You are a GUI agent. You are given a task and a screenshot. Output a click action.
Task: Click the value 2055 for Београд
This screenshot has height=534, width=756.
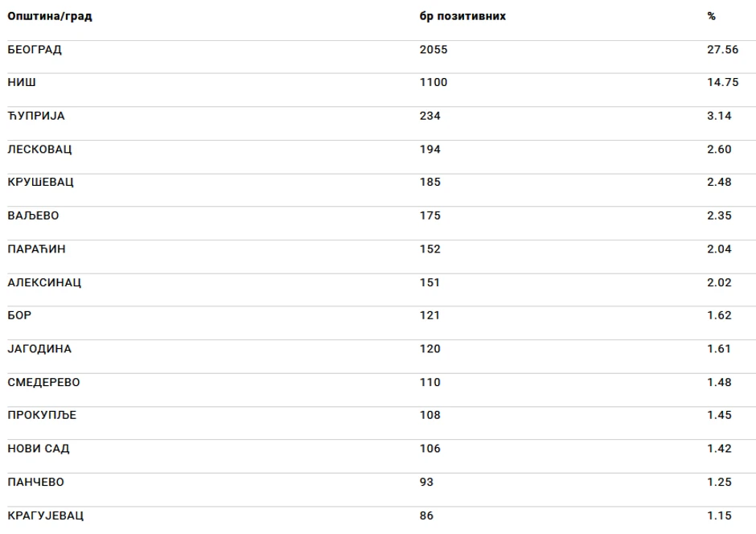433,49
